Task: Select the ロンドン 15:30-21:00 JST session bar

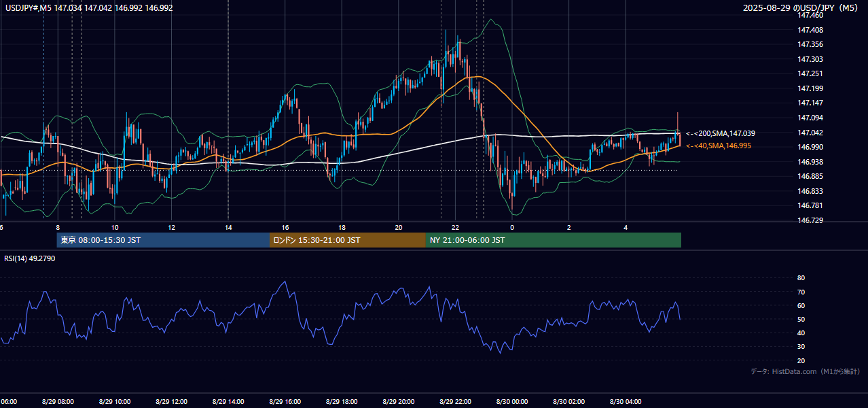Action: coord(348,240)
